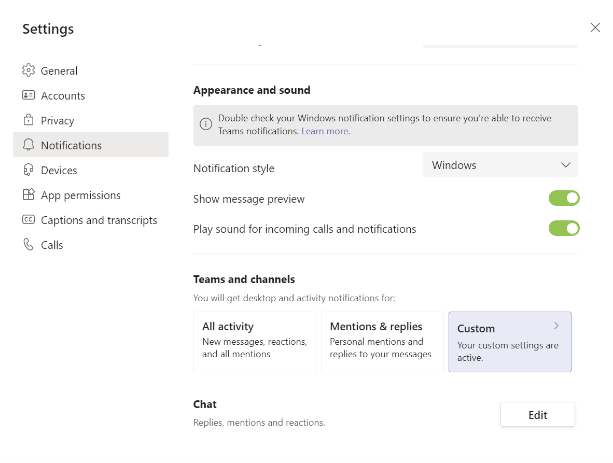The width and height of the screenshot is (613, 463).
Task: Go to Calls settings
Action: point(91,245)
